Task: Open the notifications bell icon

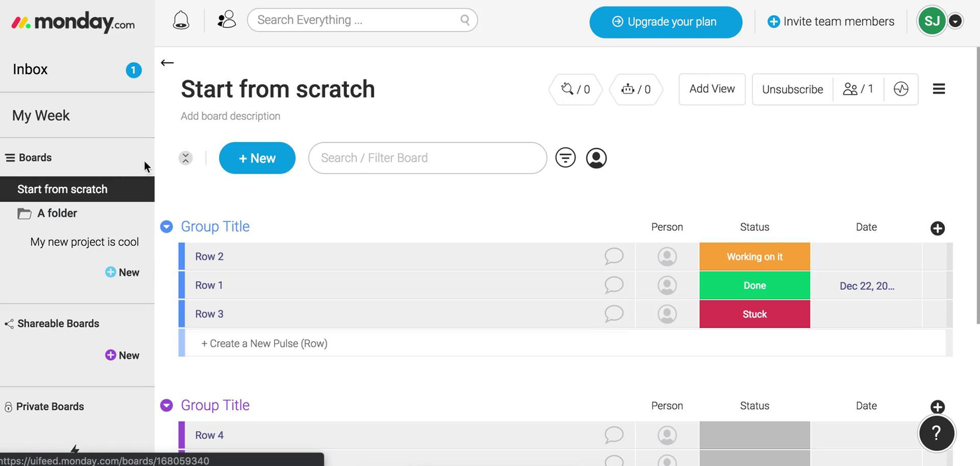Action: (x=181, y=20)
